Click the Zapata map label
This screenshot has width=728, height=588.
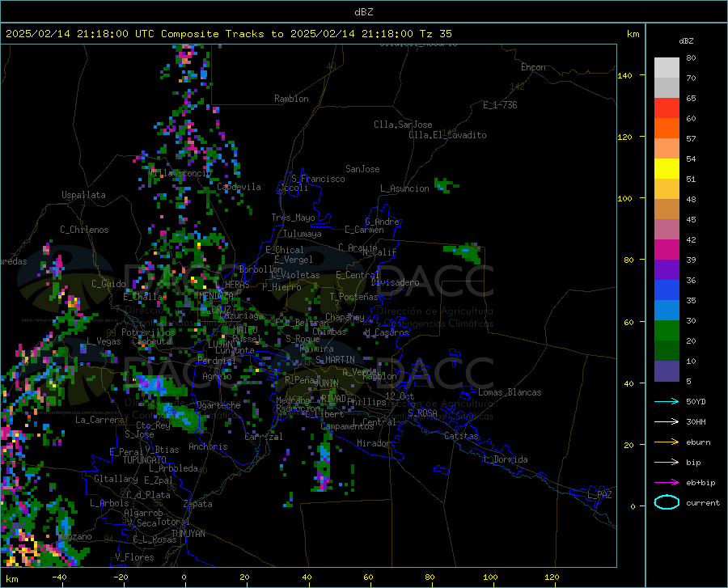pyautogui.click(x=198, y=504)
